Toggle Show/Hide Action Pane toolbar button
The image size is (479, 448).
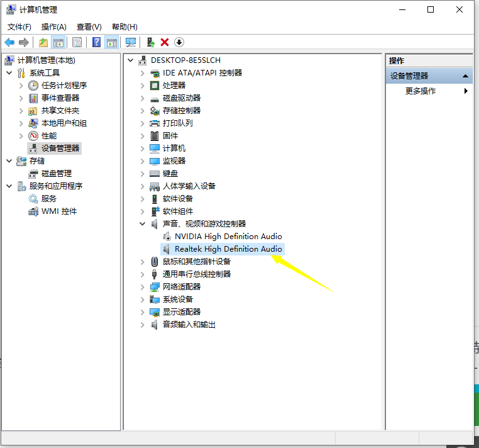[x=112, y=42]
